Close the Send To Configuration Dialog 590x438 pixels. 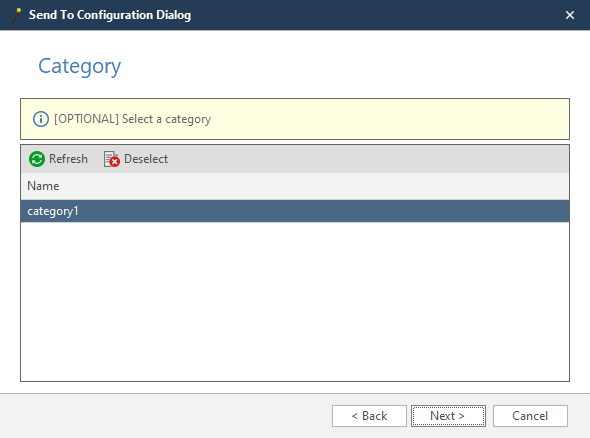tap(570, 15)
